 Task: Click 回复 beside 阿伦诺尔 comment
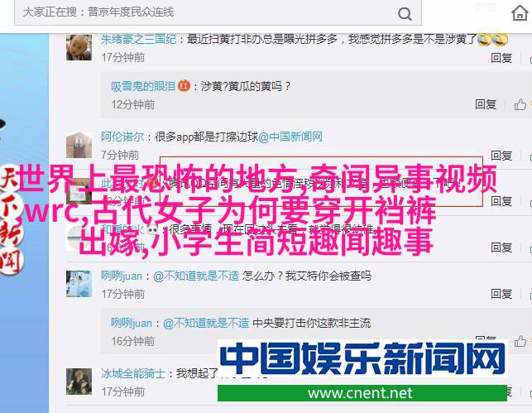click(501, 156)
